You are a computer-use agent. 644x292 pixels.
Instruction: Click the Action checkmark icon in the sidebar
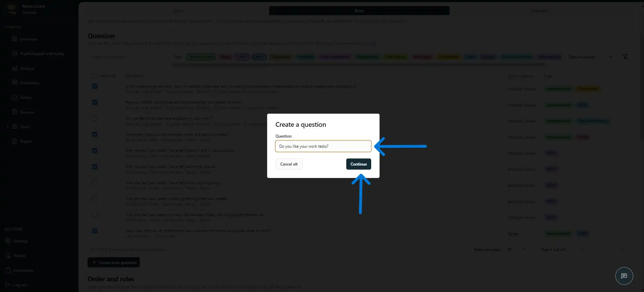[14, 97]
